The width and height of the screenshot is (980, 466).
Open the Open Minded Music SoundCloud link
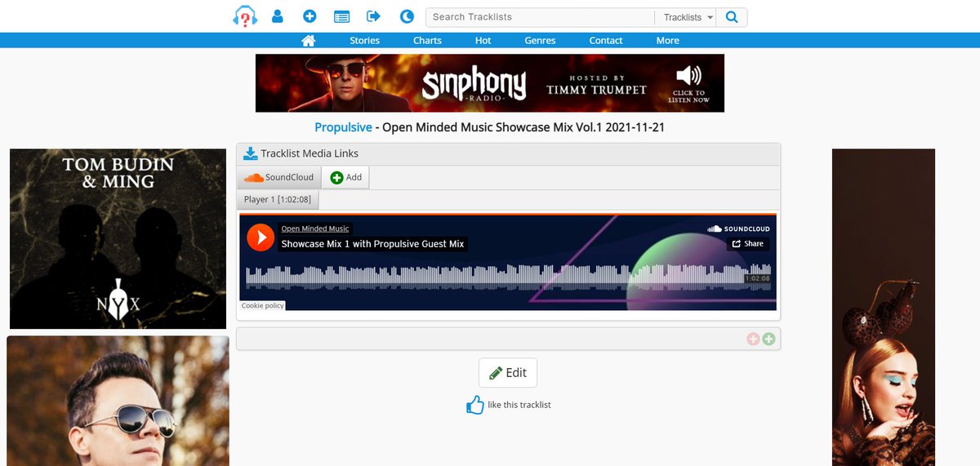[x=315, y=229]
